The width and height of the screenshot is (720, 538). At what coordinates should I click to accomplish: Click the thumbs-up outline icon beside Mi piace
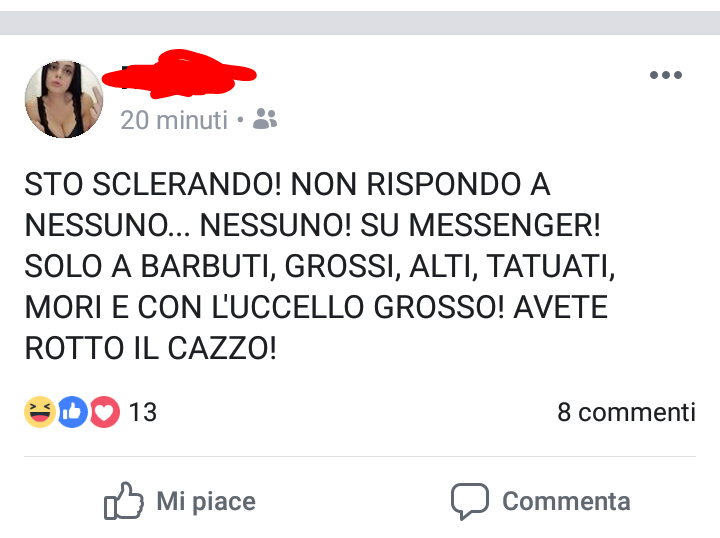pyautogui.click(x=124, y=501)
